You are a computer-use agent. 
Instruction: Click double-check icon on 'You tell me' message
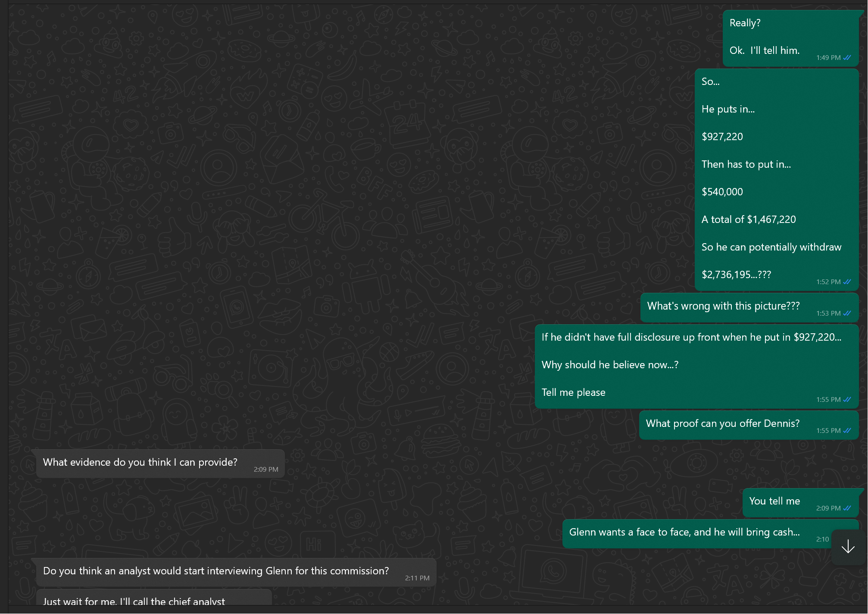[x=847, y=508]
